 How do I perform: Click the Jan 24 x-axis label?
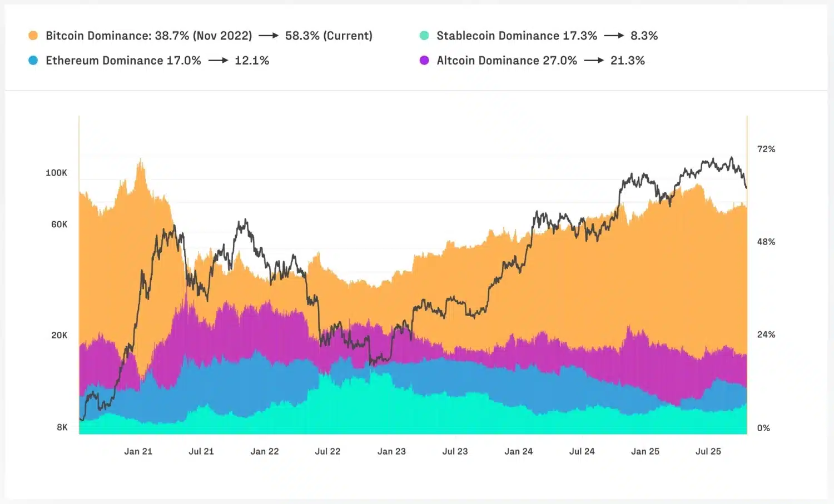(x=518, y=451)
